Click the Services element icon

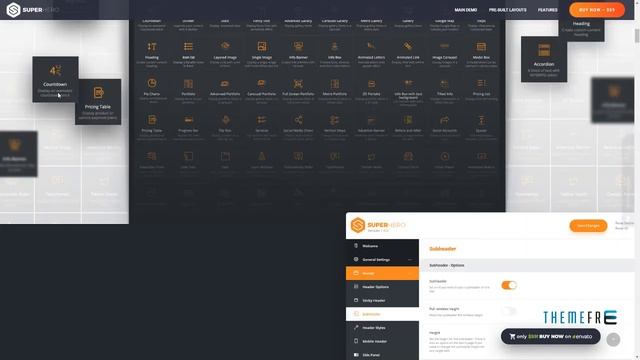coord(262,120)
